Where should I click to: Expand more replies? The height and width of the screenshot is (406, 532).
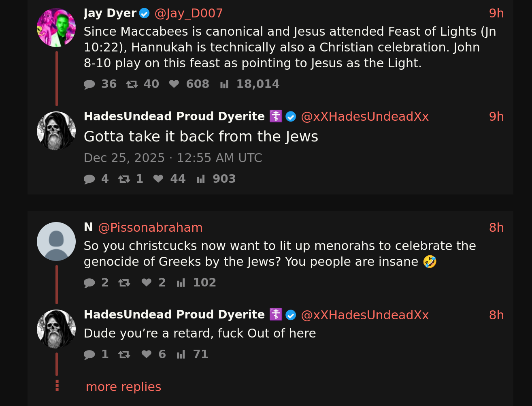pos(123,387)
